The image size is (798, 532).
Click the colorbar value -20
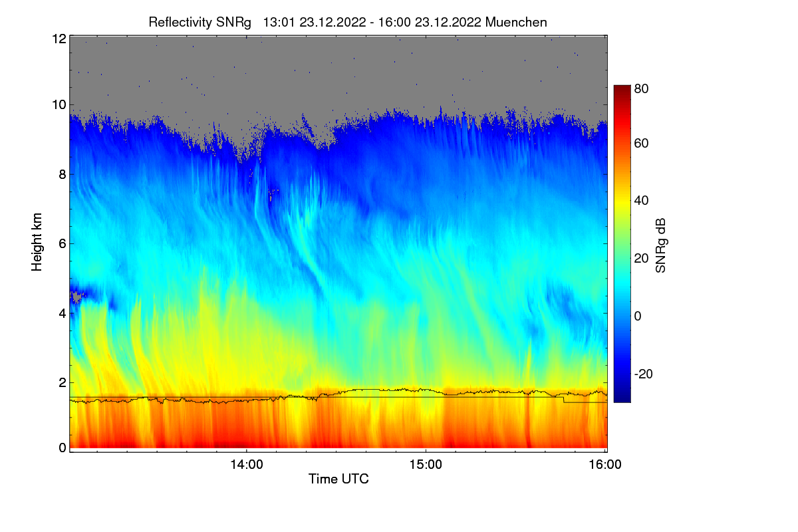point(644,374)
